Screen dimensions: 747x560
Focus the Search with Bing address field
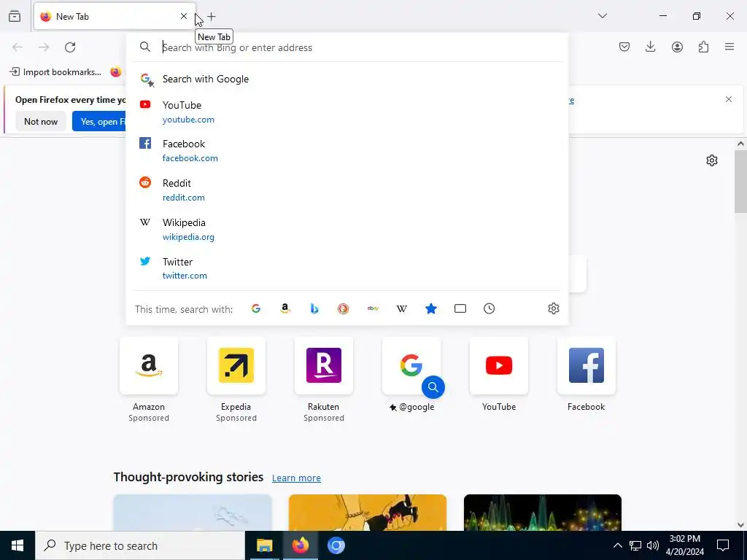click(348, 47)
